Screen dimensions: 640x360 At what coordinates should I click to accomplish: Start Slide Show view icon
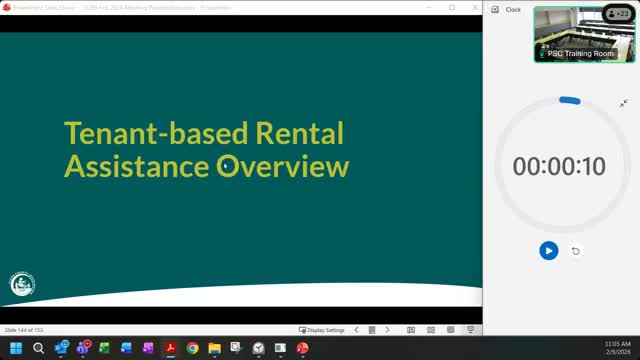coord(471,330)
